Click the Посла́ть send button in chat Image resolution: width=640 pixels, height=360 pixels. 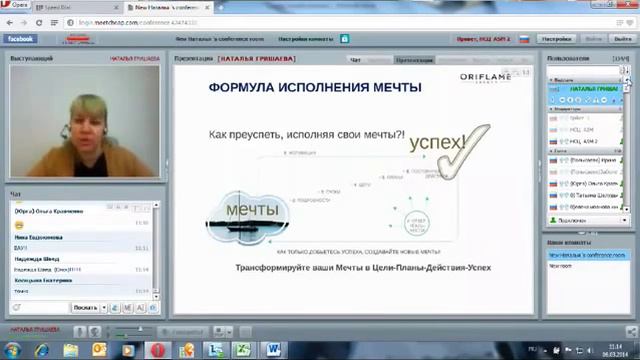85,308
